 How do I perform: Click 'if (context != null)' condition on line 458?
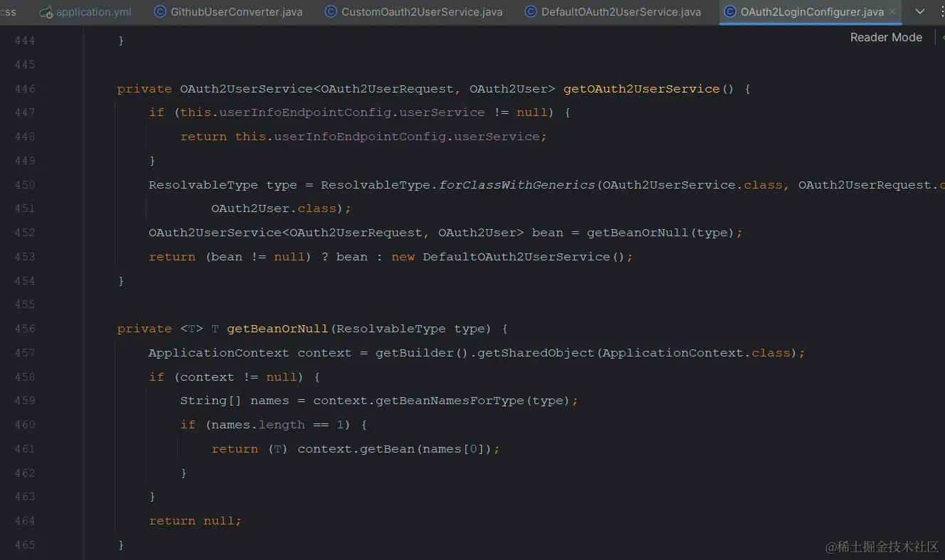tap(227, 377)
